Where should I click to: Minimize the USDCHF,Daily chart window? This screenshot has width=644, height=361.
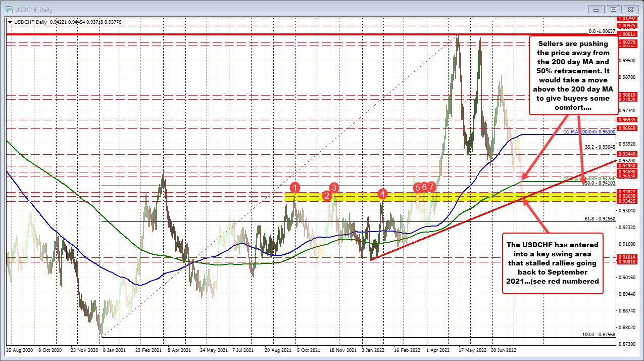point(596,9)
